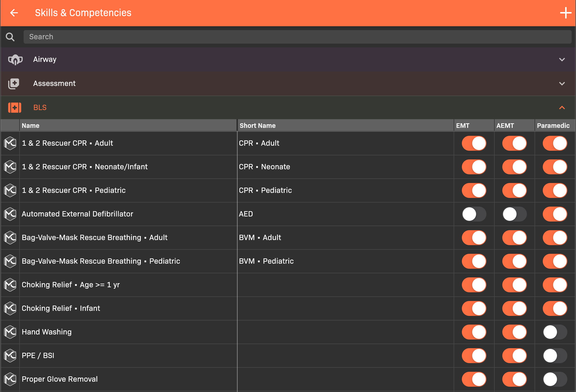This screenshot has height=392, width=576.
Task: Click the BLS first-aid kit icon
Action: tap(15, 108)
